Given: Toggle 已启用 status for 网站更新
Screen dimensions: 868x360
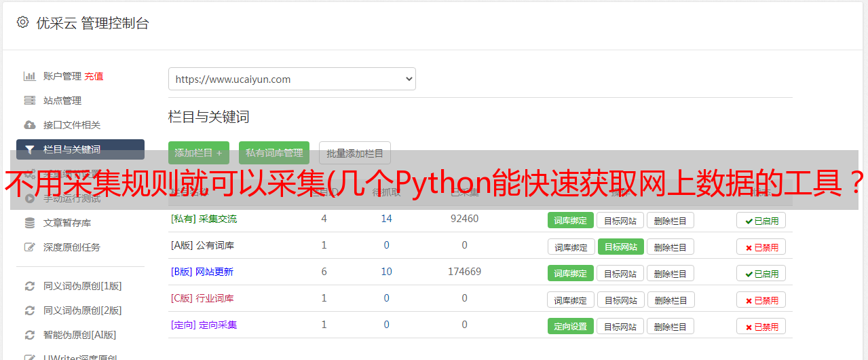Looking at the screenshot, I should coord(761,273).
